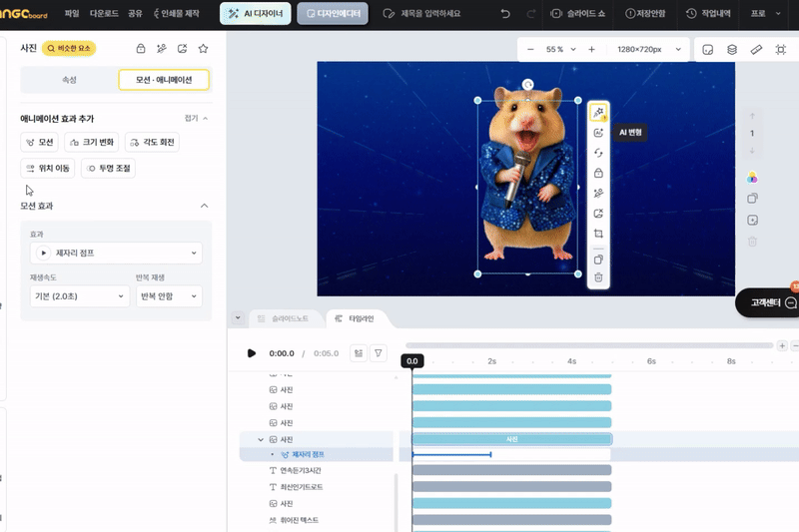This screenshot has width=799, height=532.
Task: Click the crop icon in the floating toolbar
Action: [x=598, y=235]
